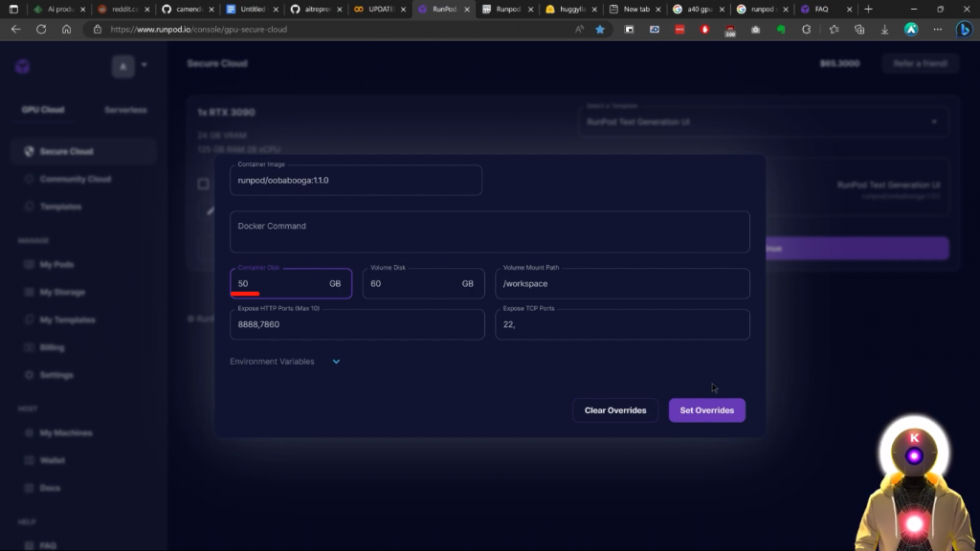Image resolution: width=980 pixels, height=551 pixels.
Task: Open the picture-in-picture extension icon
Action: (630, 30)
